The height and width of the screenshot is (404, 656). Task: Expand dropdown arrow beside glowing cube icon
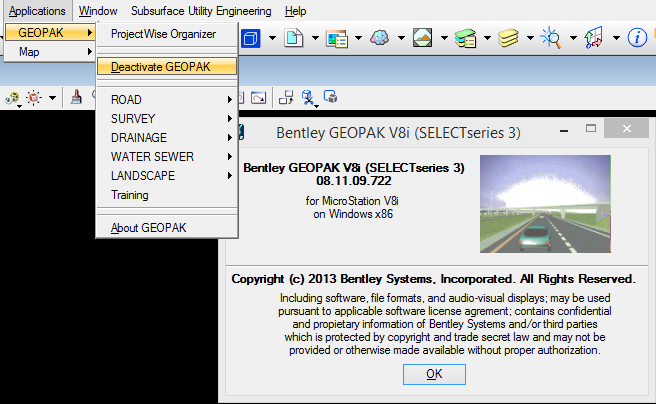click(52, 98)
